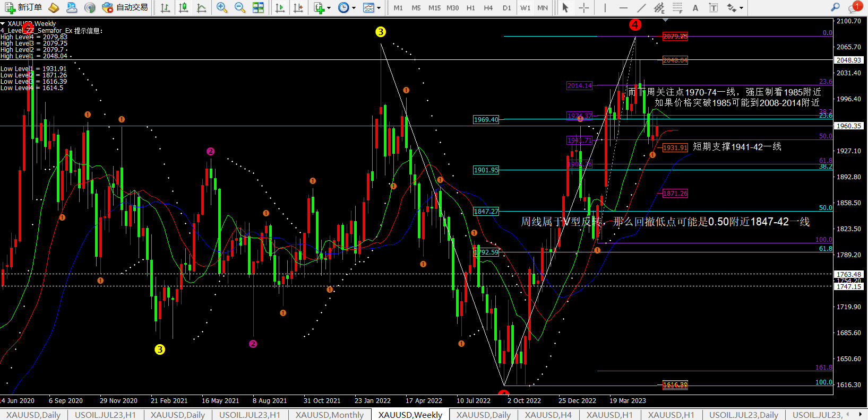Image resolution: width=868 pixels, height=420 pixels.
Task: Click the 自动交易 auto trading button
Action: (125, 7)
